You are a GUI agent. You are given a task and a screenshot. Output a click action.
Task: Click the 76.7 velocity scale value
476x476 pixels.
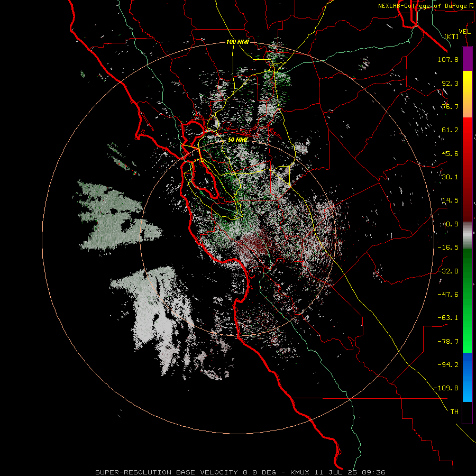point(450,106)
